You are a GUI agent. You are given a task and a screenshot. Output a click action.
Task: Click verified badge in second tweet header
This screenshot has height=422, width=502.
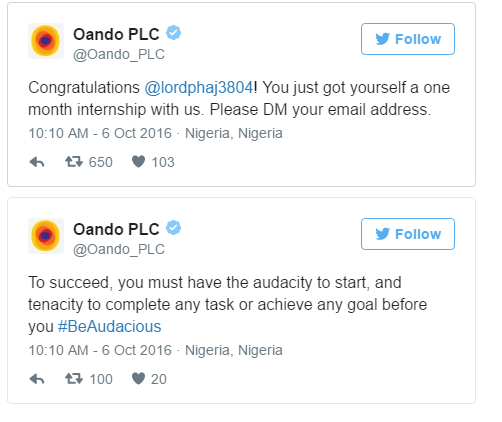pyautogui.click(x=174, y=228)
